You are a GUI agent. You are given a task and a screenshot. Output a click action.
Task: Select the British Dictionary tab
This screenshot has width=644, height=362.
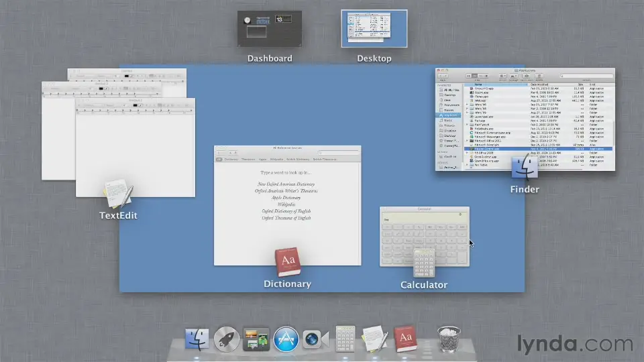click(x=298, y=160)
